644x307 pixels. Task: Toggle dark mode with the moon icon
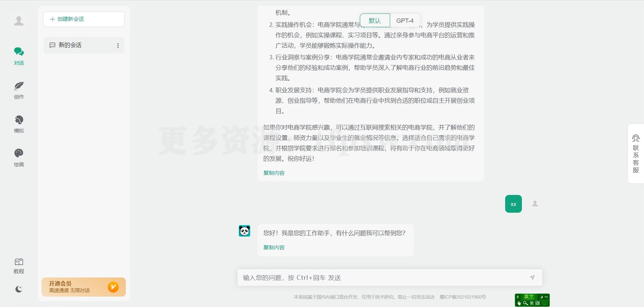coord(19,289)
